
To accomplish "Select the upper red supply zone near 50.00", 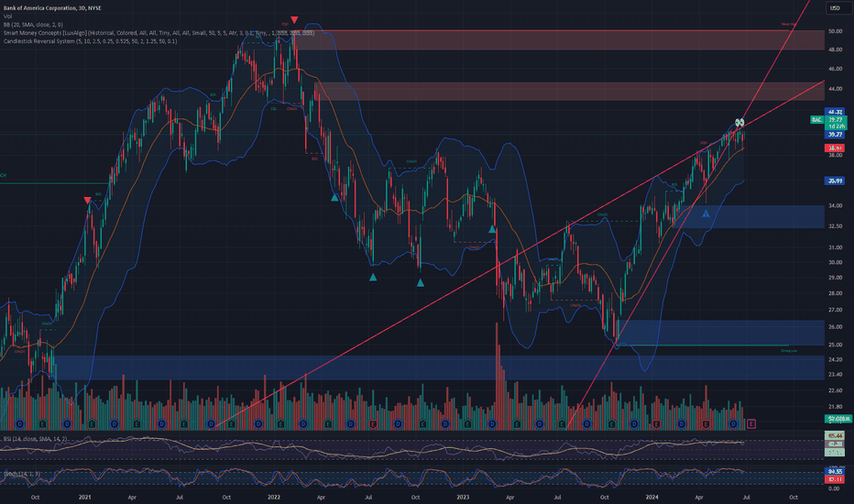I will (561, 39).
